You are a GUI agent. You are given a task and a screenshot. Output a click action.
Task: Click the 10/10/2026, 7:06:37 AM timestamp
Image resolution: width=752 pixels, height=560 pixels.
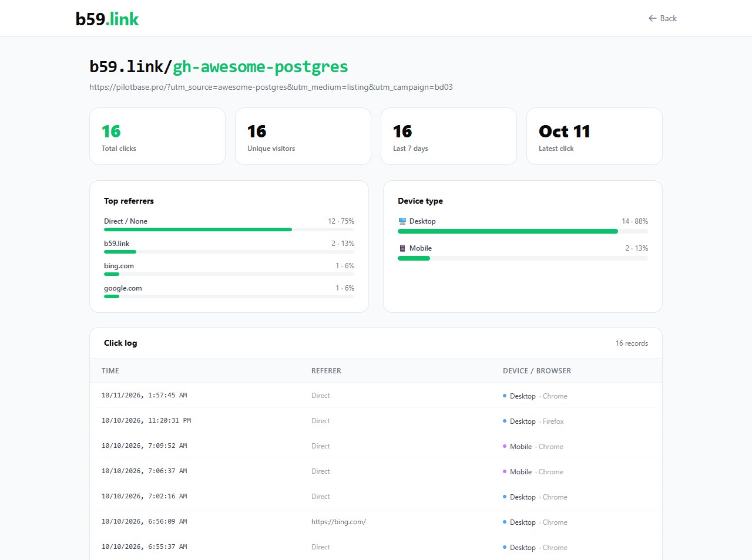(x=145, y=471)
